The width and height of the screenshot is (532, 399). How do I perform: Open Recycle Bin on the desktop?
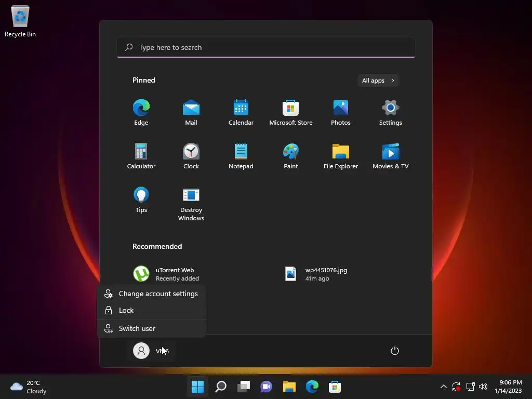click(20, 21)
